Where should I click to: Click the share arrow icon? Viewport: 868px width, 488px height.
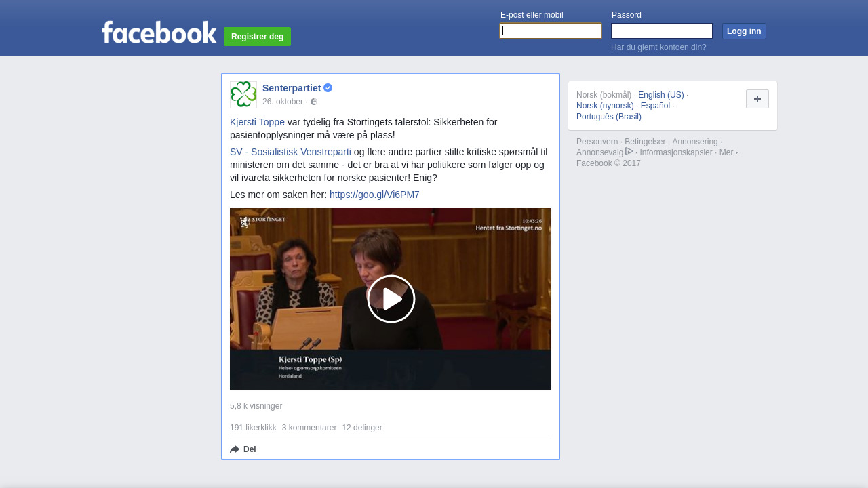point(235,449)
